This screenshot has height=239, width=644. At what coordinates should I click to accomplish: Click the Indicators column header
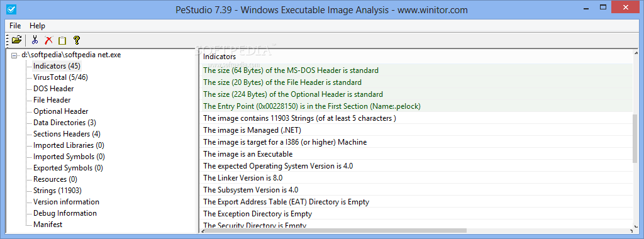(417, 57)
